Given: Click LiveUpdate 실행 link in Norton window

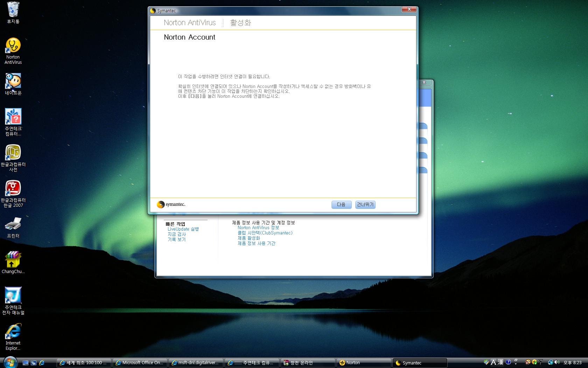Looking at the screenshot, I should coord(183,229).
